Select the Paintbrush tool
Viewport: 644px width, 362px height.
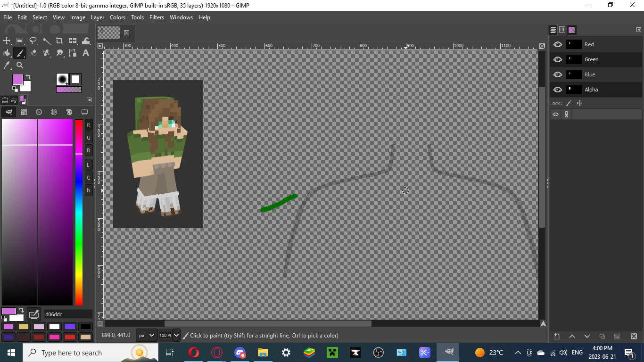[x=20, y=53]
